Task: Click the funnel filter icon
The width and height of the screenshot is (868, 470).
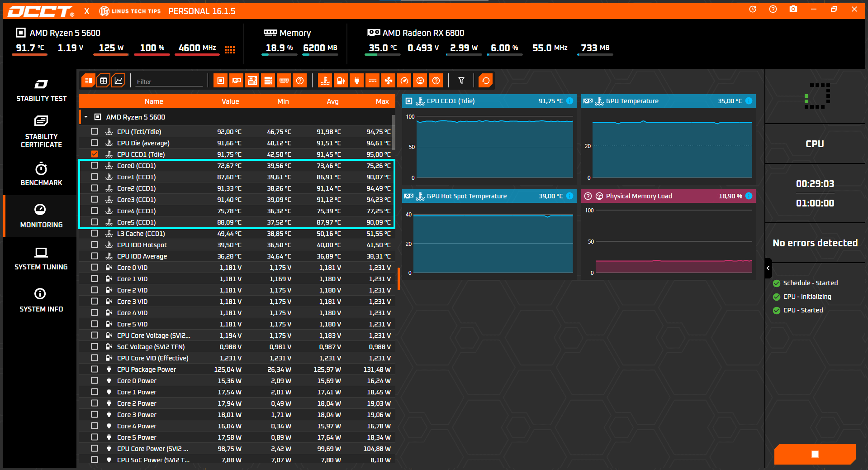Action: (x=461, y=81)
